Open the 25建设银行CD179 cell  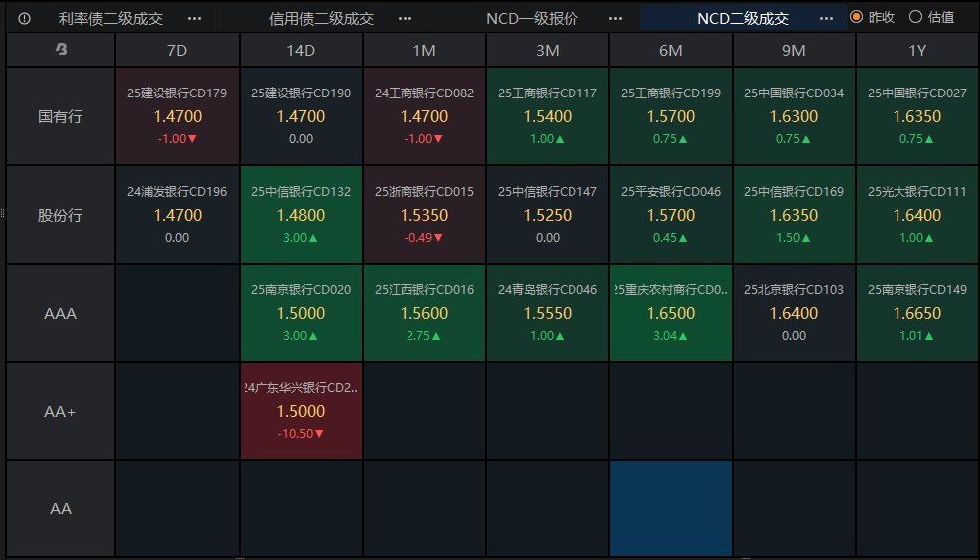(x=177, y=115)
